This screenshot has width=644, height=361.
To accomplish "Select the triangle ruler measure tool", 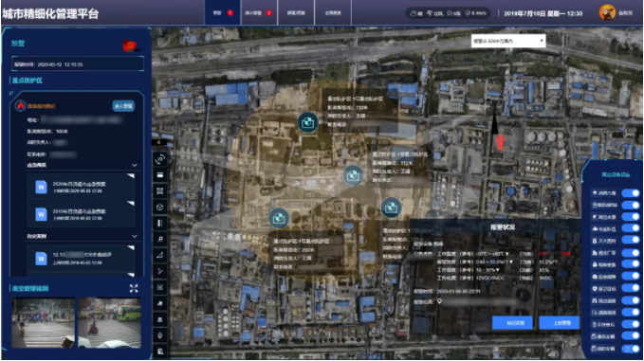I will point(160,255).
